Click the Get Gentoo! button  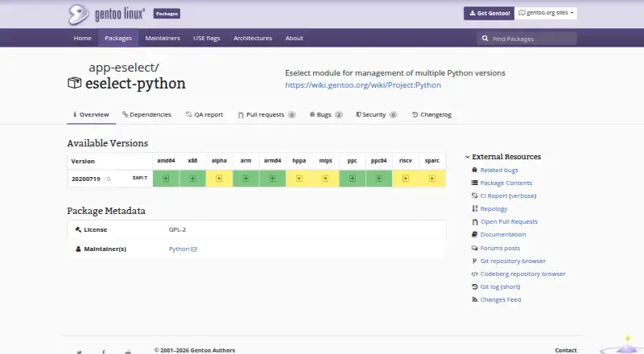click(489, 13)
